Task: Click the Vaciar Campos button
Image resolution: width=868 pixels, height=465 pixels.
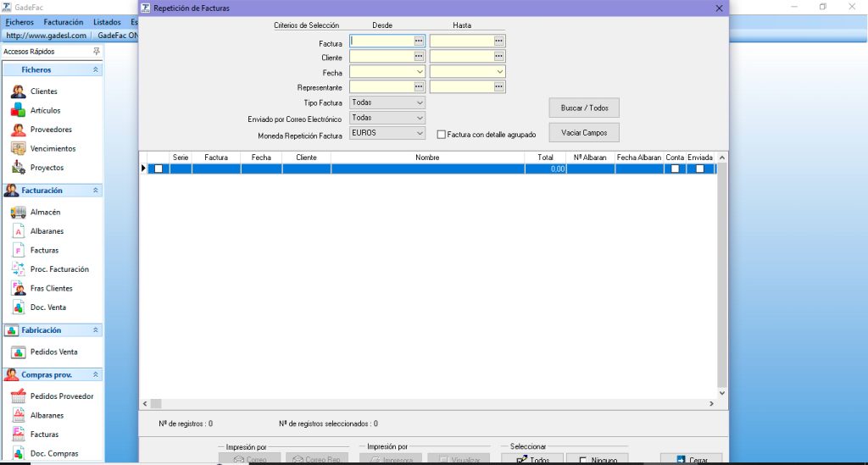Action: point(584,133)
